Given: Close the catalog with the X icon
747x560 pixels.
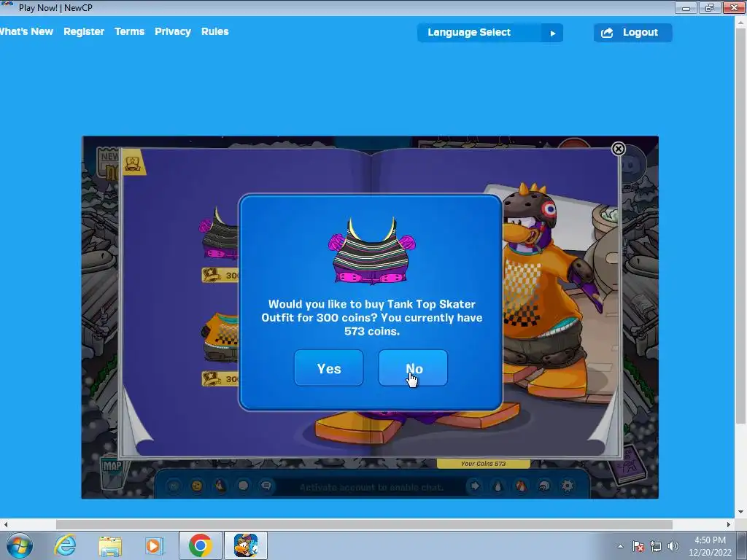Looking at the screenshot, I should [x=619, y=149].
